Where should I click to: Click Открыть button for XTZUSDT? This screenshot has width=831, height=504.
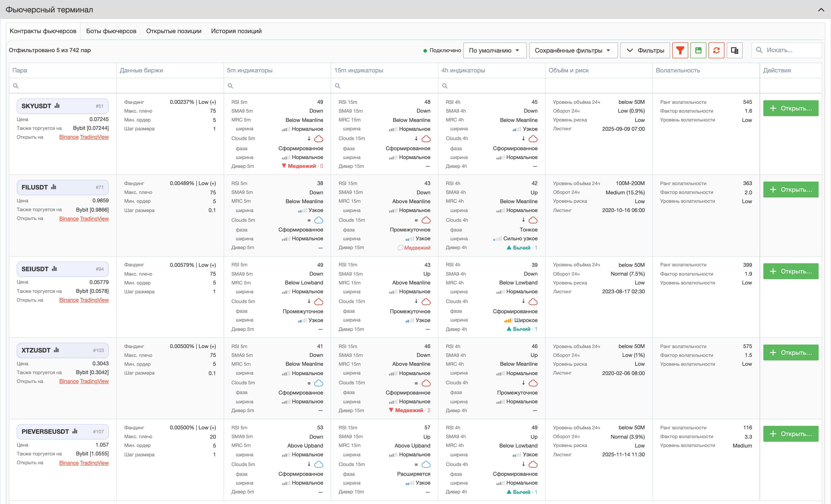pos(791,352)
